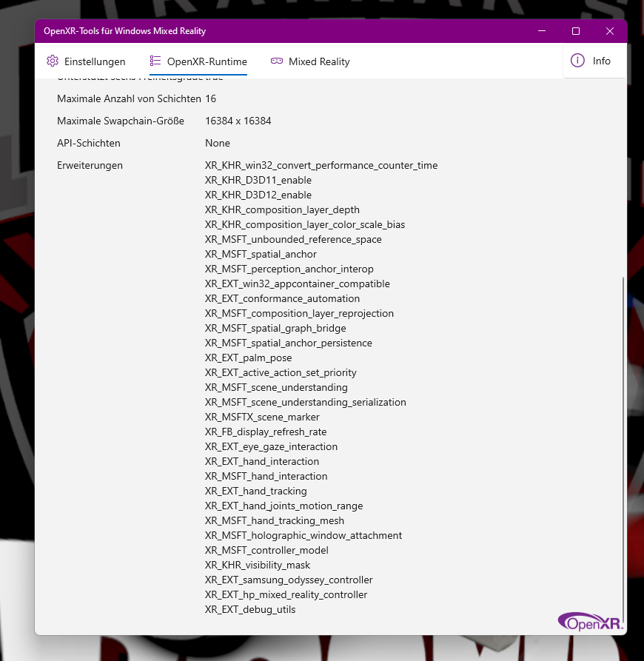Click XR_MSFT_controller_model
Image resolution: width=644 pixels, height=661 pixels.
pyautogui.click(x=266, y=550)
